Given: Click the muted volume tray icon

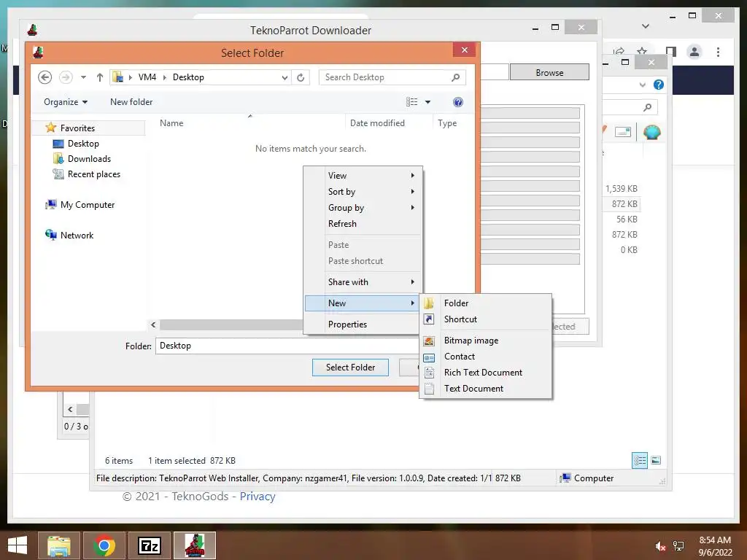Looking at the screenshot, I should click(x=660, y=546).
